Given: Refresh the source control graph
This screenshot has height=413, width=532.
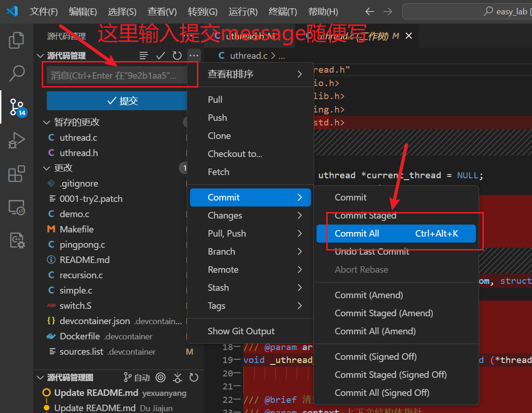Looking at the screenshot, I should tap(194, 377).
